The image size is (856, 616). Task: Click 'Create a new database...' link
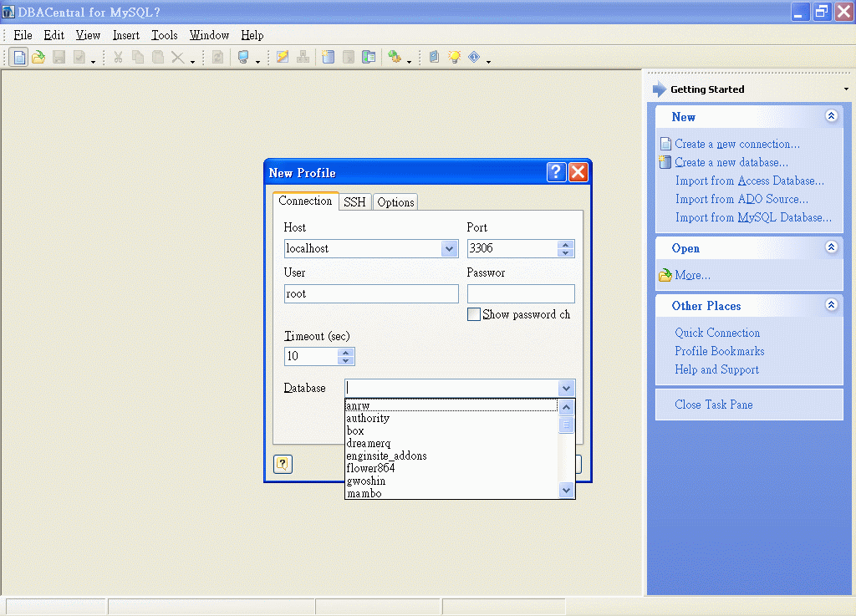(x=731, y=162)
